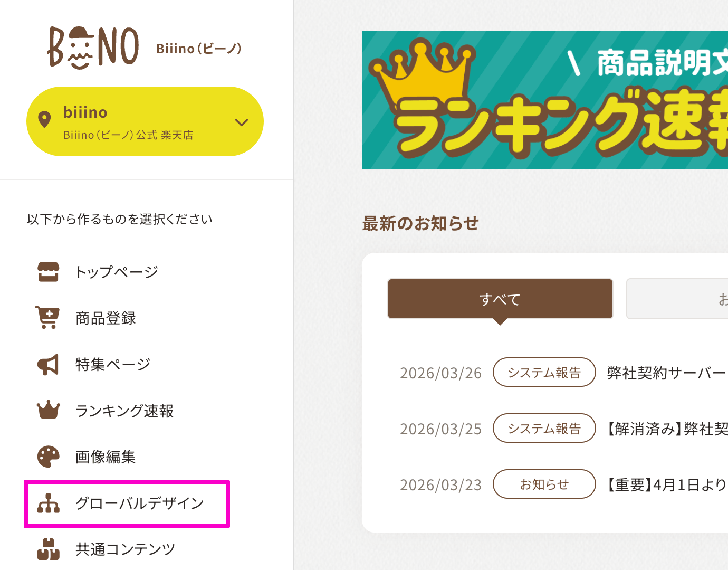
Task: Click the palette icon for 画像編集
Action: click(x=49, y=457)
